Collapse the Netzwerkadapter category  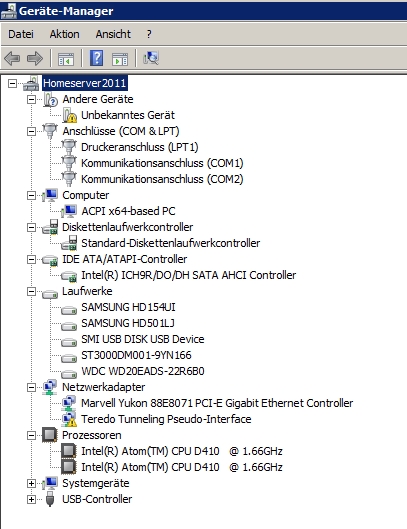click(31, 387)
